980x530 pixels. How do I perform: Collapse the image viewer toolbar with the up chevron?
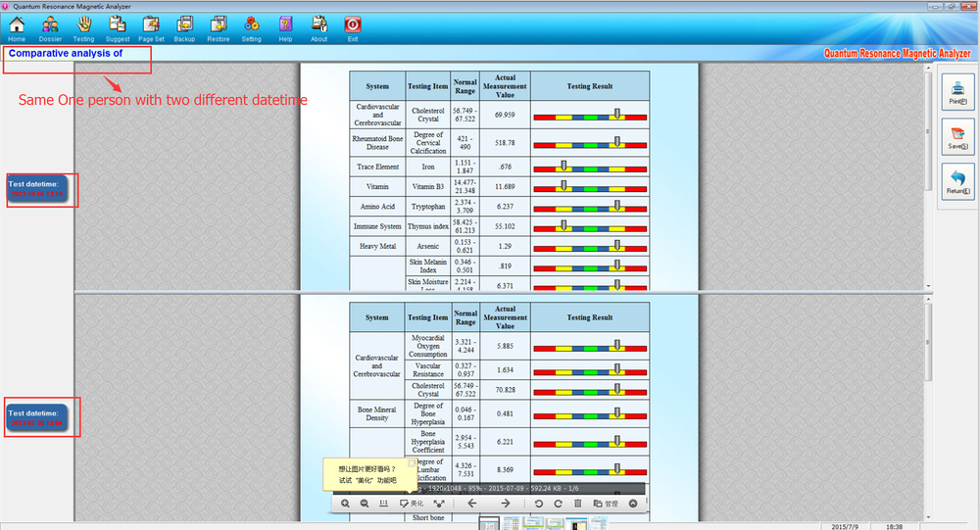[633, 504]
